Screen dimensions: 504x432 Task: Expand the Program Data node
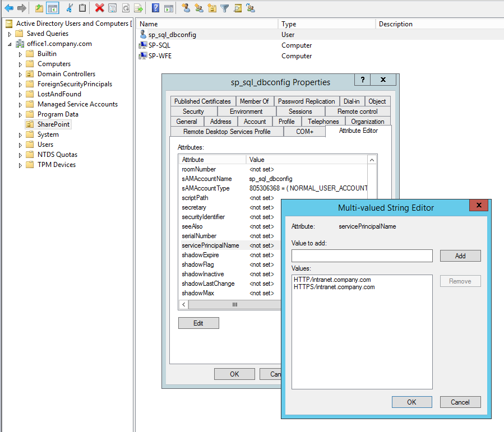click(x=20, y=115)
